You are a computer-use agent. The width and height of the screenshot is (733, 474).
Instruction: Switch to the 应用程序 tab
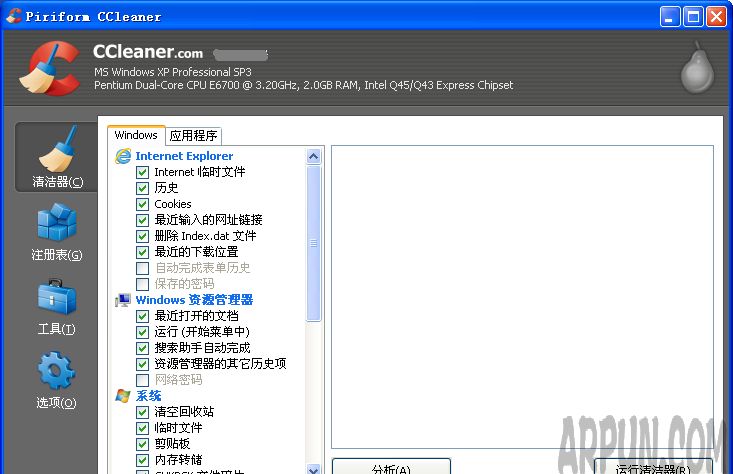point(193,136)
